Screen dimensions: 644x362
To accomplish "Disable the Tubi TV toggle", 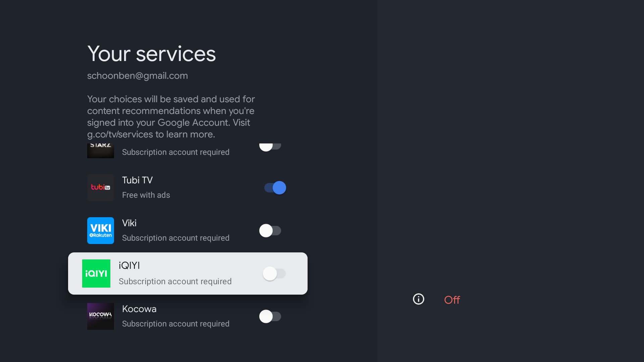I will 275,187.
